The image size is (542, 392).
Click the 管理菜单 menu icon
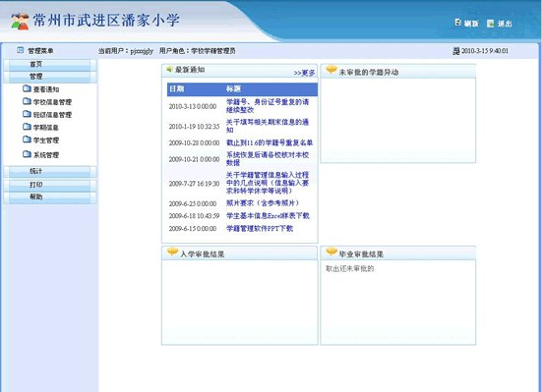(x=20, y=50)
